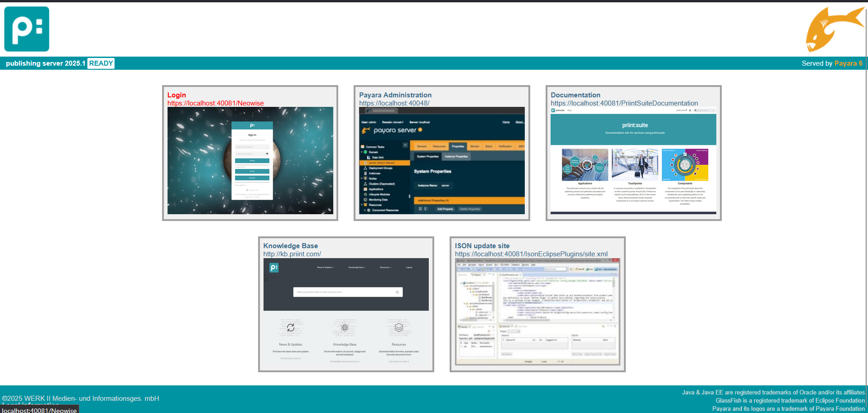Click the Knowledge Base preview thumbnail
This screenshot has width=868, height=413.
click(x=346, y=312)
